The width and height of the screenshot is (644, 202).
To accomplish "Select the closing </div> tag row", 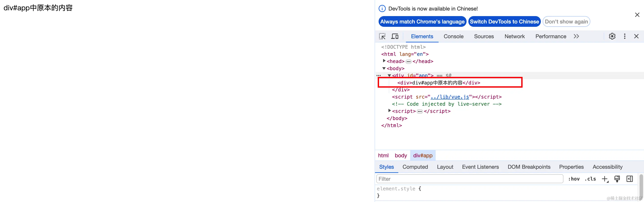I will (401, 90).
